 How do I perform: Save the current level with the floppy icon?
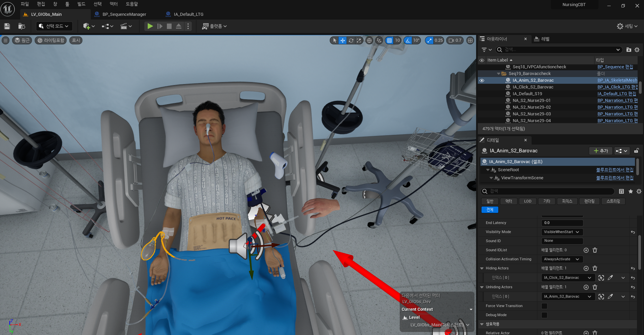coord(7,26)
